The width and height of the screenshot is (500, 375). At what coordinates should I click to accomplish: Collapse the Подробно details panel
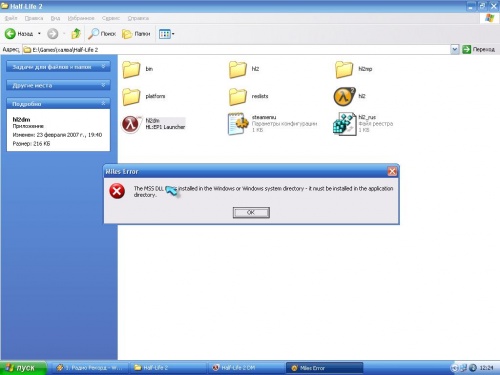(x=58, y=104)
